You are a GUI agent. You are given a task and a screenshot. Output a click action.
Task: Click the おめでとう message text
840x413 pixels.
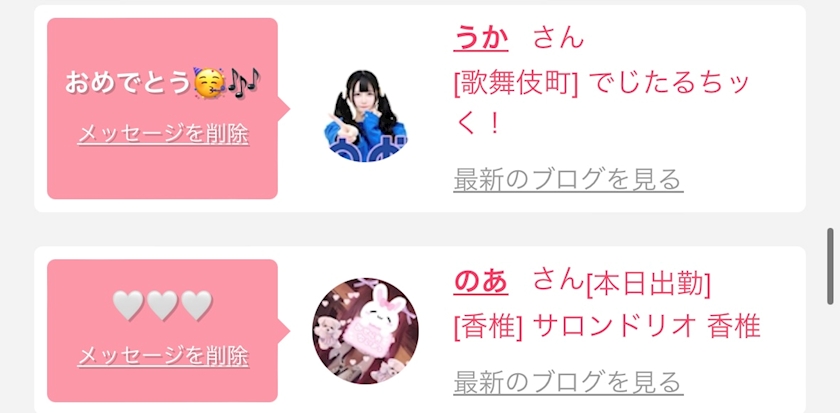[x=129, y=84]
